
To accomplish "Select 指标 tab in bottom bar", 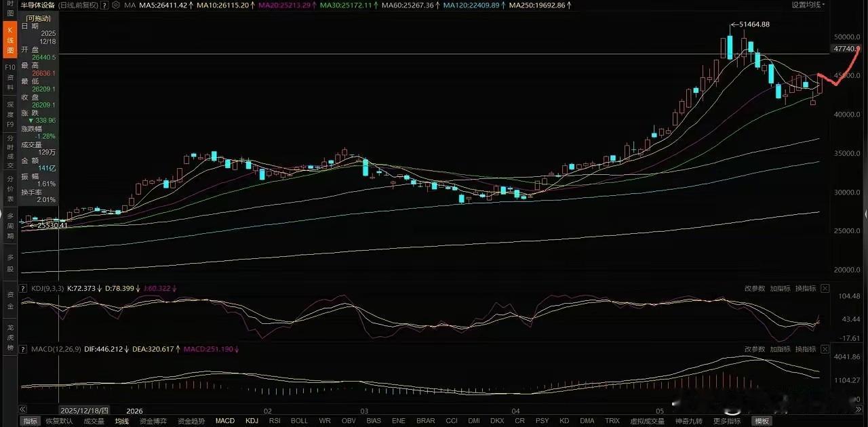I will 31,421.
